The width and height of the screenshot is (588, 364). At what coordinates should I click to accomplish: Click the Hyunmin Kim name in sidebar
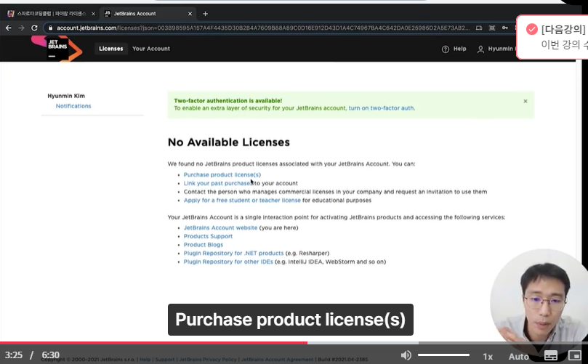[66, 96]
